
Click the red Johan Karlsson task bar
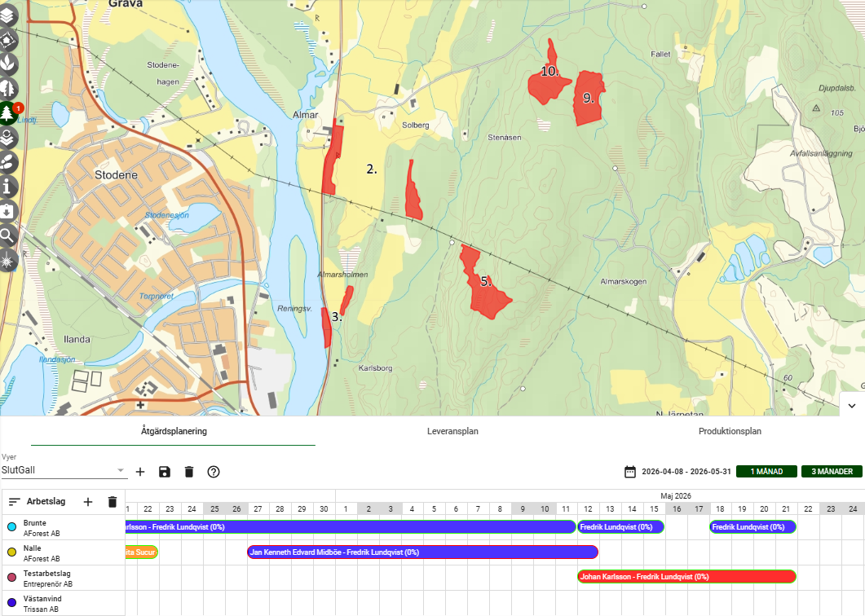pos(686,577)
